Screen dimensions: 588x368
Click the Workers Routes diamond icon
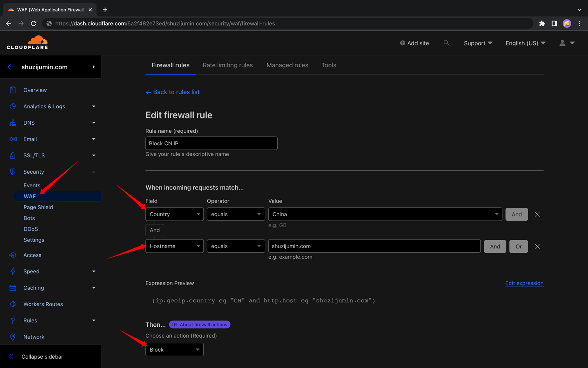click(13, 304)
